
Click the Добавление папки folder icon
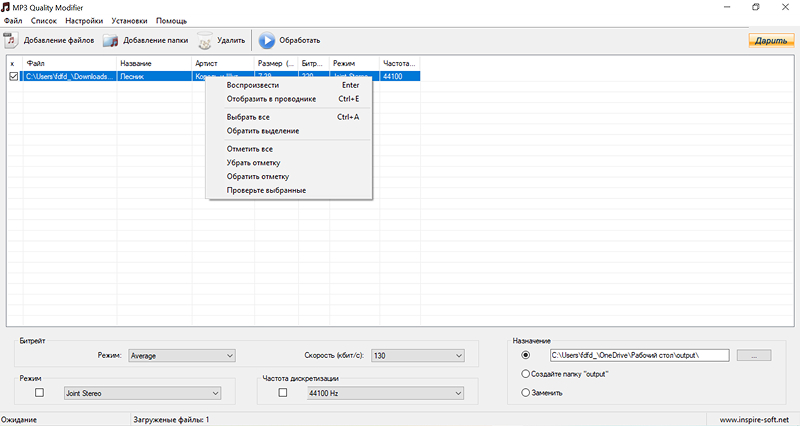pyautogui.click(x=110, y=41)
